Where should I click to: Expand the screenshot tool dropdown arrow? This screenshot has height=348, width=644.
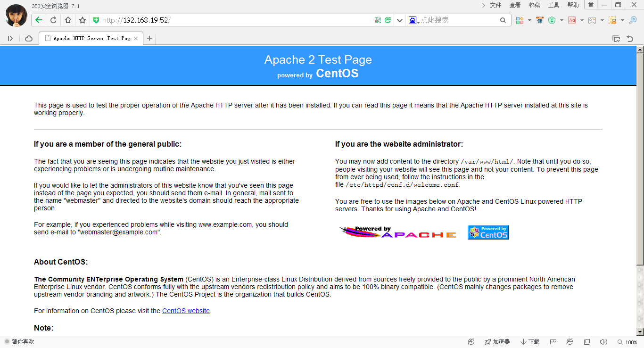pos(622,20)
